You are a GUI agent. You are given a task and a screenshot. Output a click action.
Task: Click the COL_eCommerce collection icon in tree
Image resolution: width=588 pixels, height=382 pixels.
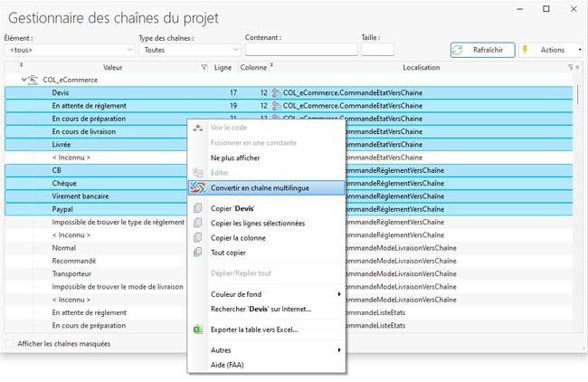(33, 80)
